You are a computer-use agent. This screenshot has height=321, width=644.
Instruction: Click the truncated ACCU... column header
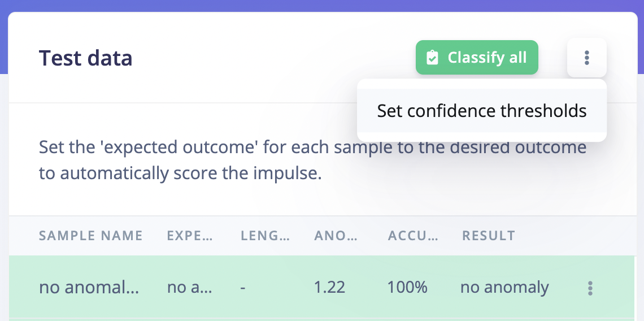point(413,236)
